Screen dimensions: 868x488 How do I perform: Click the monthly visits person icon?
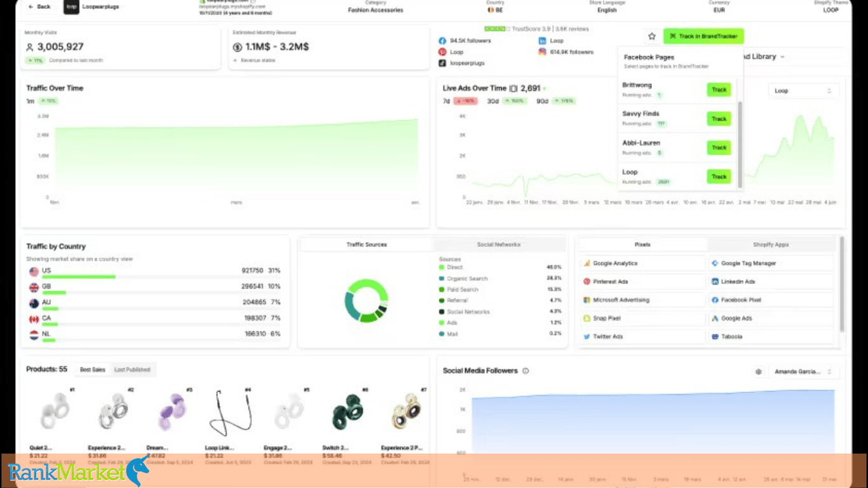coord(29,47)
